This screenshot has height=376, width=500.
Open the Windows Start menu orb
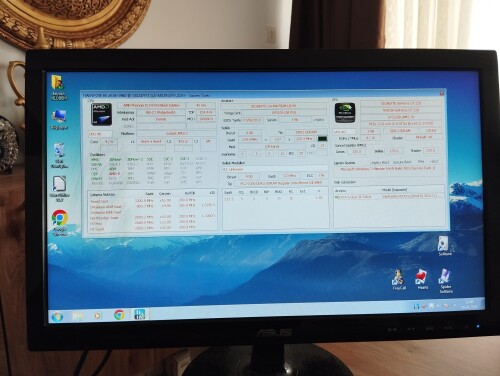point(57,316)
